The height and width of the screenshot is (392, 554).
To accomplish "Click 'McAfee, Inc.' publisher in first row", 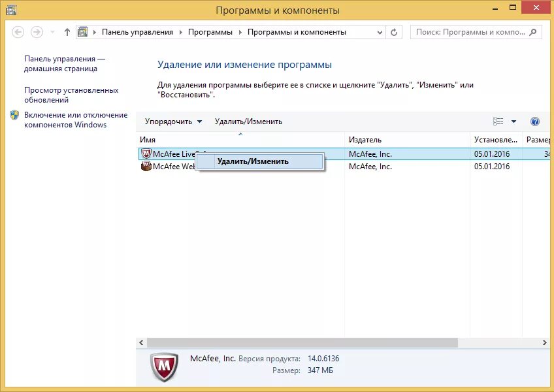I will [x=370, y=154].
